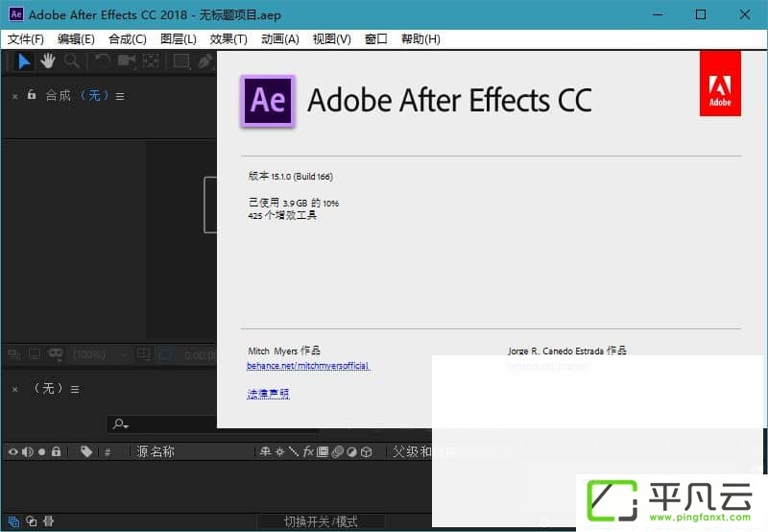Click the 版本 15.1.0 (Build 166) text
The image size is (768, 532).
(x=291, y=177)
